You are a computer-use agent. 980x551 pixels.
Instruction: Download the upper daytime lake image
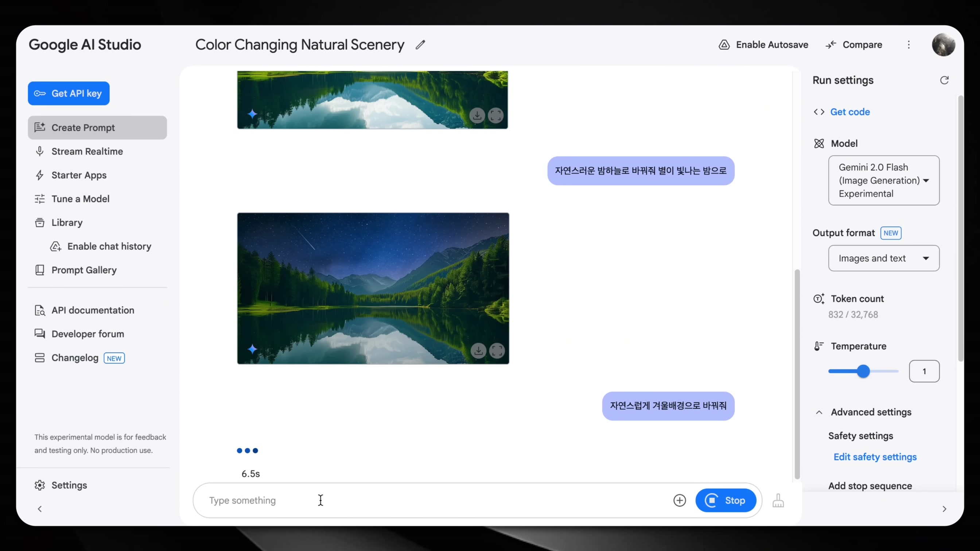point(477,115)
